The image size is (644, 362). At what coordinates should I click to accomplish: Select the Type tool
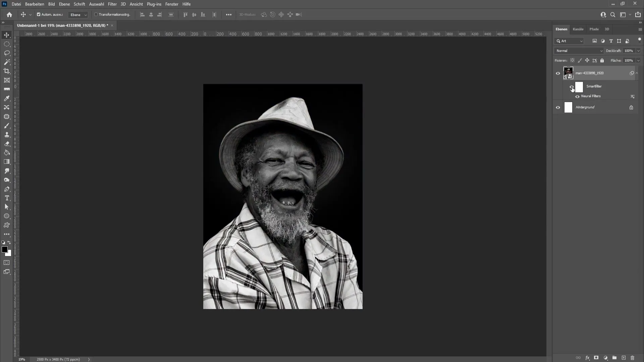7,198
